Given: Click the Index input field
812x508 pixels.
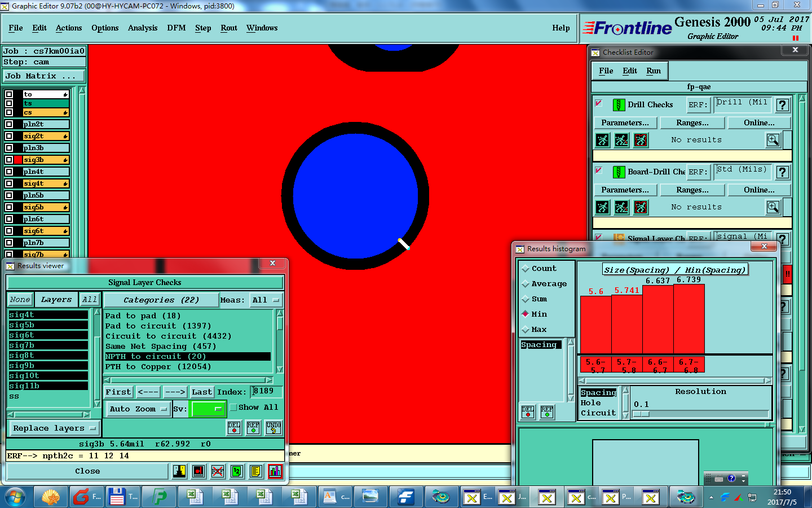Looking at the screenshot, I should click(x=267, y=391).
